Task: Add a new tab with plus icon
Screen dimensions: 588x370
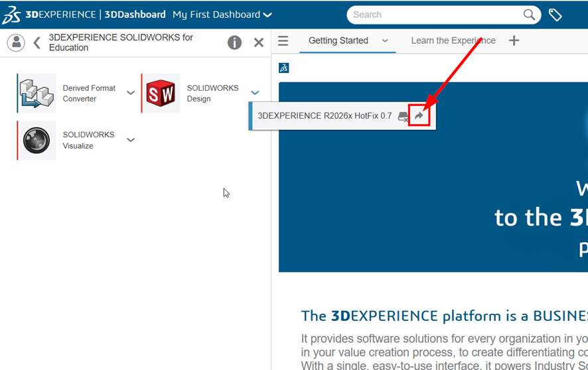Action: coord(514,41)
